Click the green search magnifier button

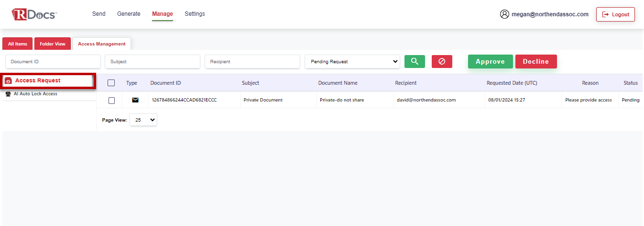tap(415, 61)
